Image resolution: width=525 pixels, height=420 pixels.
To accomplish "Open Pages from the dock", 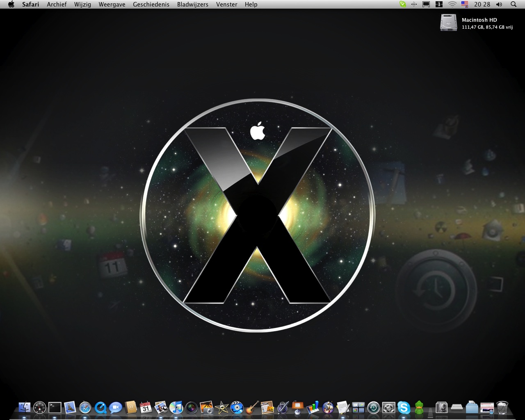I will coord(283,407).
